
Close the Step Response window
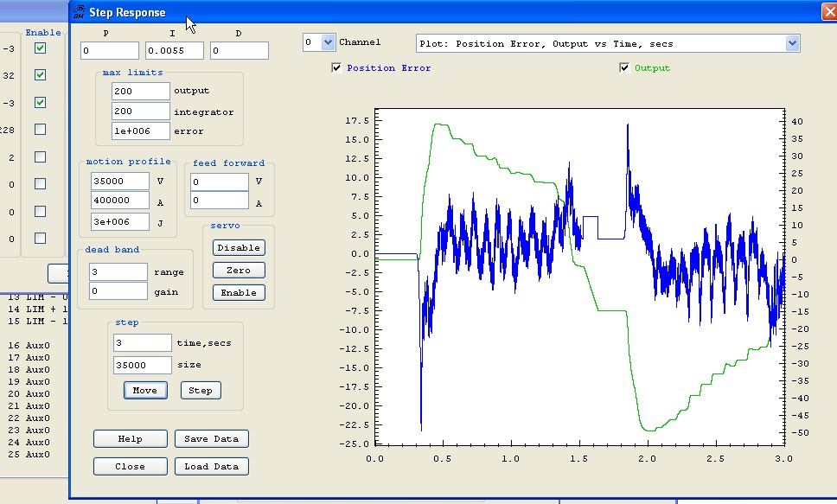click(x=827, y=11)
